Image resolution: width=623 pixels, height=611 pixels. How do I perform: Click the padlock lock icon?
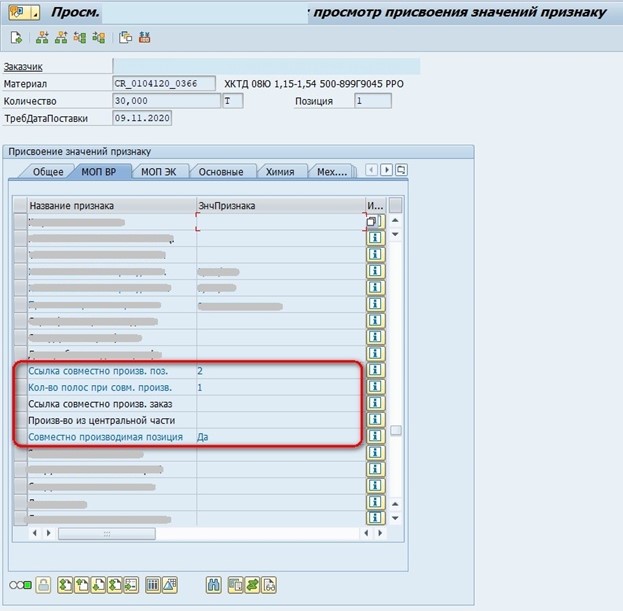tap(43, 585)
